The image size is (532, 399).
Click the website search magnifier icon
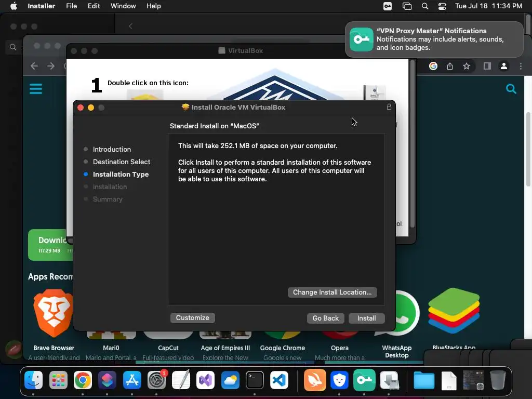511,89
